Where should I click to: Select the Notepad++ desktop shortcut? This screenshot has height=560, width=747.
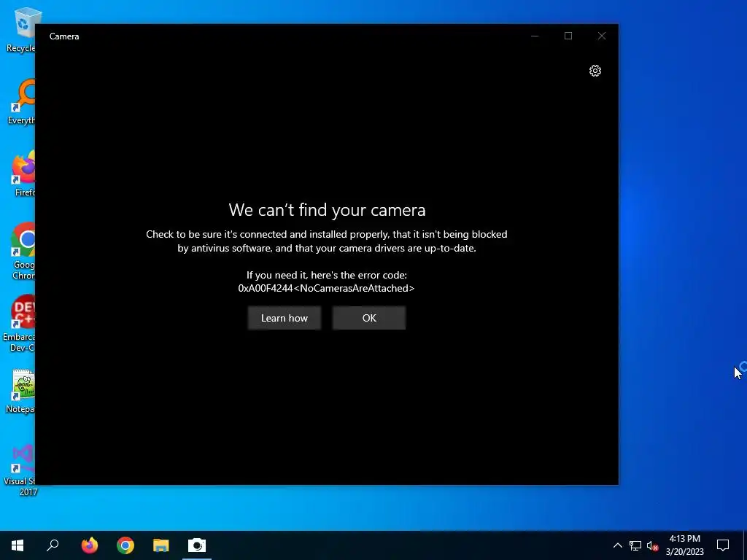tap(21, 392)
